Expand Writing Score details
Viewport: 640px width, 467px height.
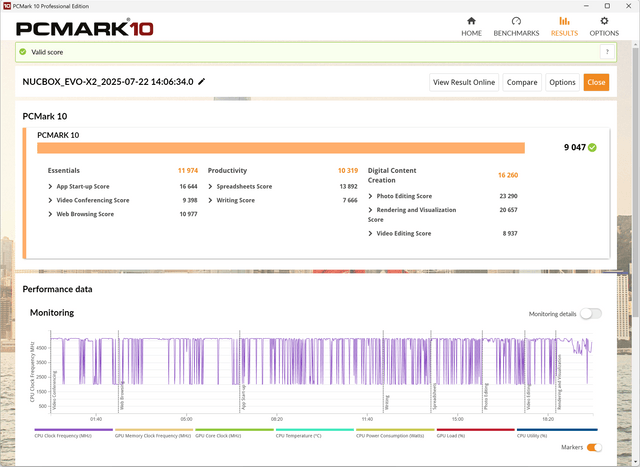(210, 200)
